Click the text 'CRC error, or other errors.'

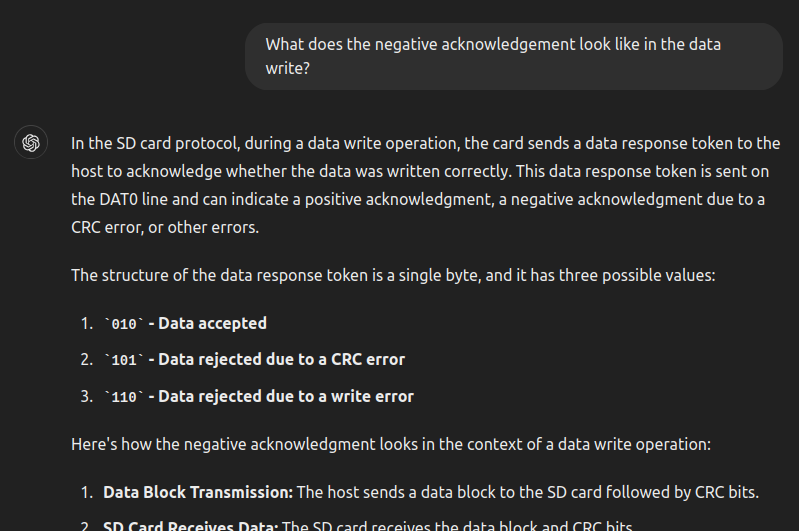pos(165,227)
